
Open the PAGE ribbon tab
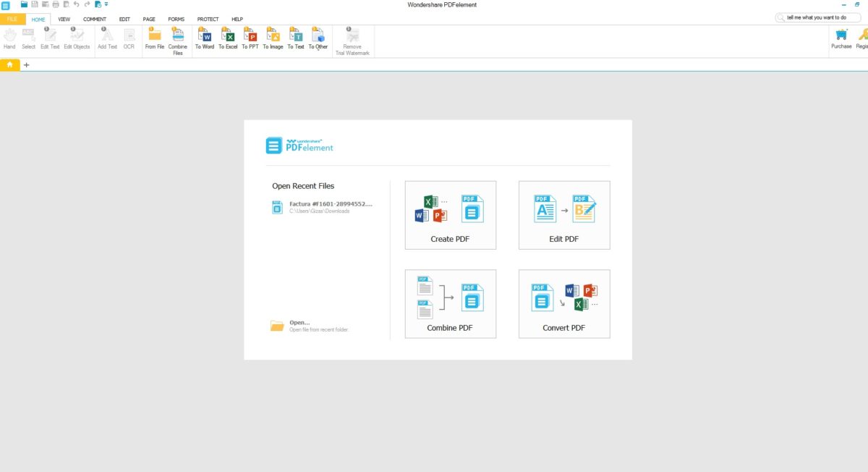click(149, 19)
